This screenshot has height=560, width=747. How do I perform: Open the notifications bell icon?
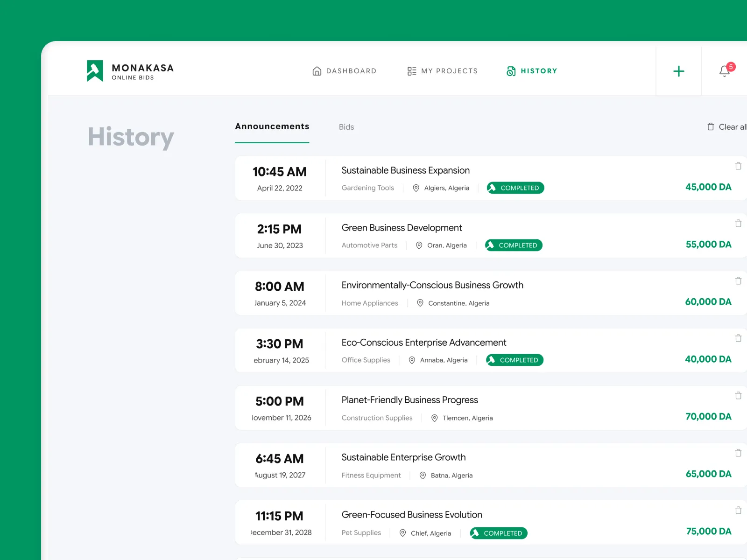pyautogui.click(x=725, y=71)
